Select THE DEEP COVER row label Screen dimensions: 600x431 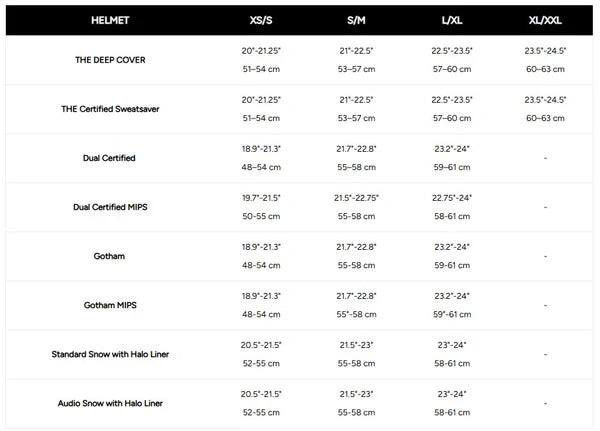110,60
